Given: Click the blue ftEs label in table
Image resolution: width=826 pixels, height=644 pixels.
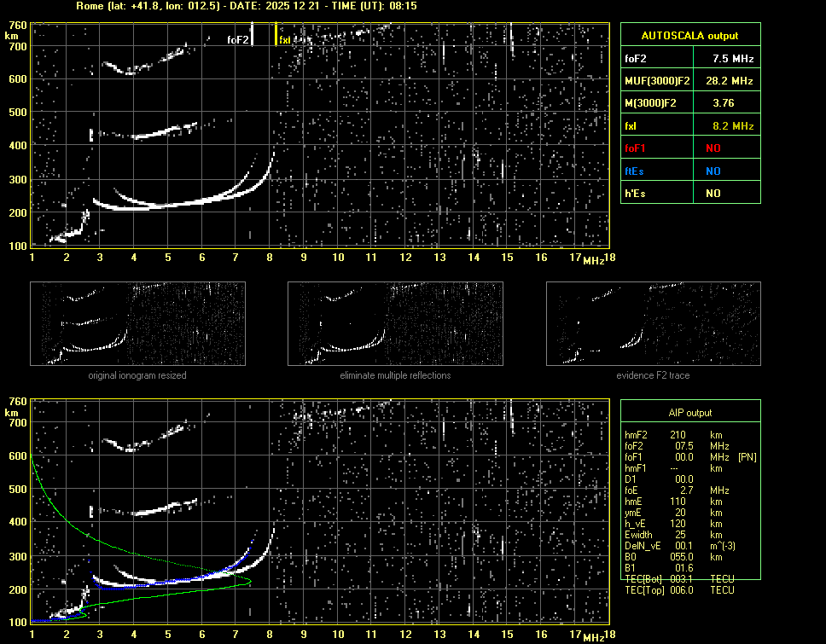Looking at the screenshot, I should click(633, 171).
